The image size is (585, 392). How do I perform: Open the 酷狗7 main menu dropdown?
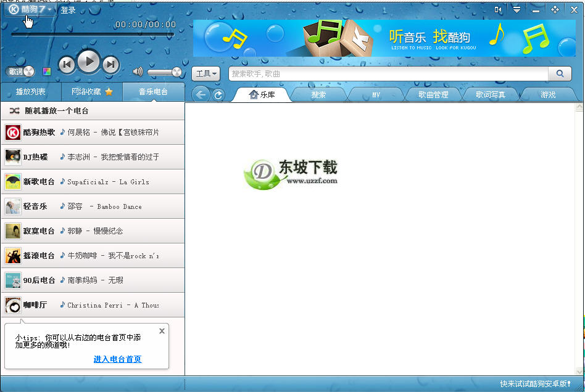click(x=30, y=9)
